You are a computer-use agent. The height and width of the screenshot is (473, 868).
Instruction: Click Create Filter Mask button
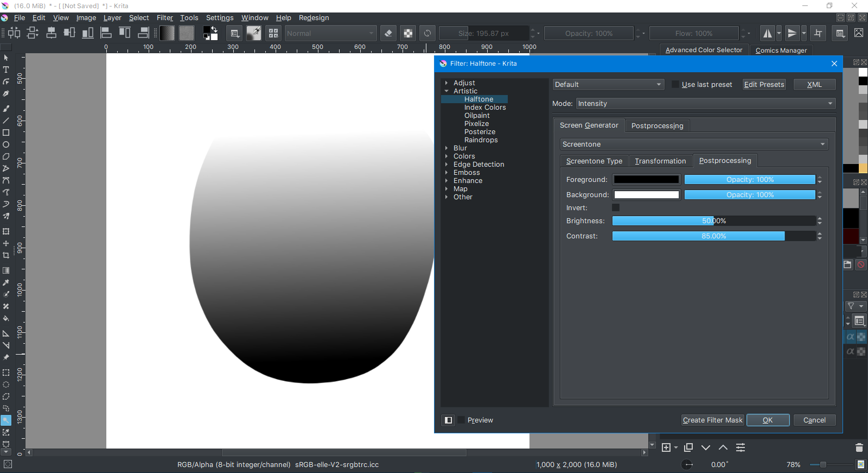[x=712, y=420]
